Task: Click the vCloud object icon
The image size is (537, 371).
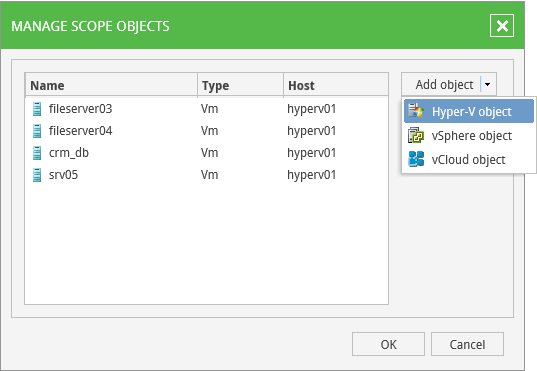Action: pyautogui.click(x=416, y=159)
